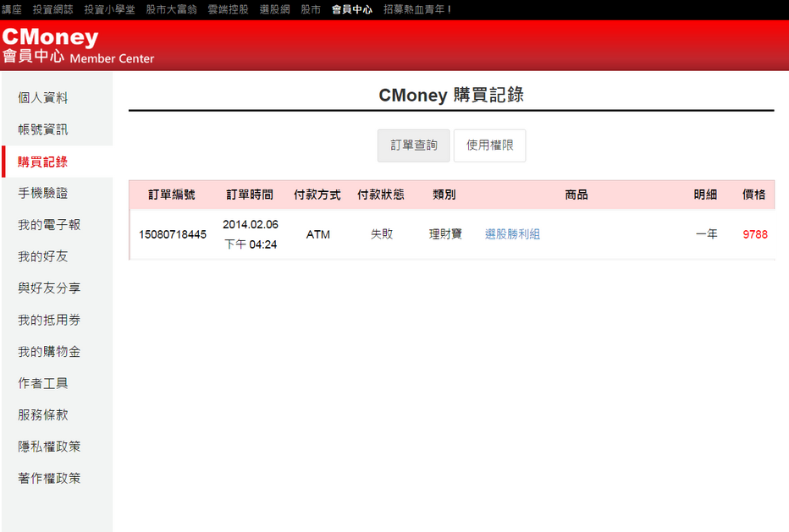Click order time 下午 04:24
The height and width of the screenshot is (532, 789).
pyautogui.click(x=251, y=244)
